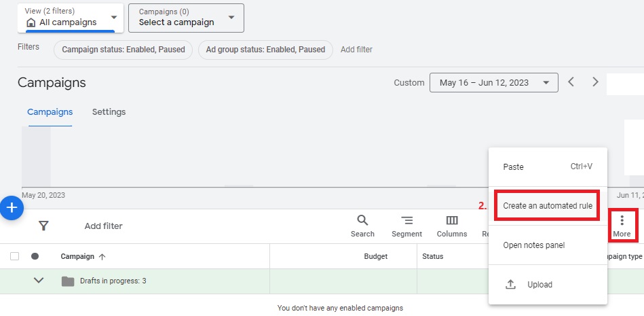Open the May 16 – Jun 12 date picker
Viewport: 644px width, 316px height.
click(493, 83)
